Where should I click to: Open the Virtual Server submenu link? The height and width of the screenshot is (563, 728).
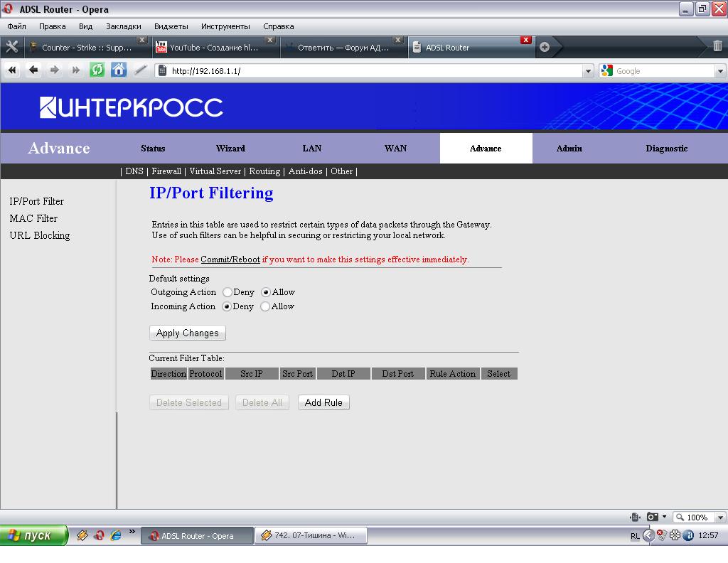[x=215, y=171]
